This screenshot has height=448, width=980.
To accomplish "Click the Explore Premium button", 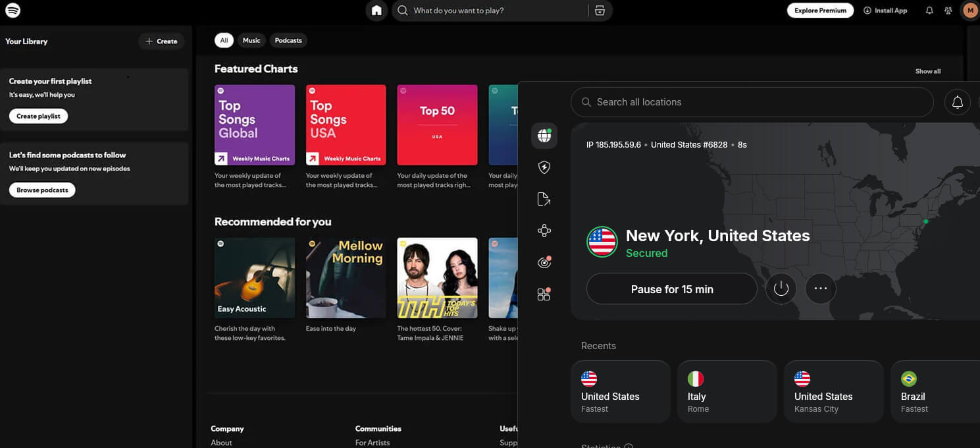I will click(x=820, y=11).
